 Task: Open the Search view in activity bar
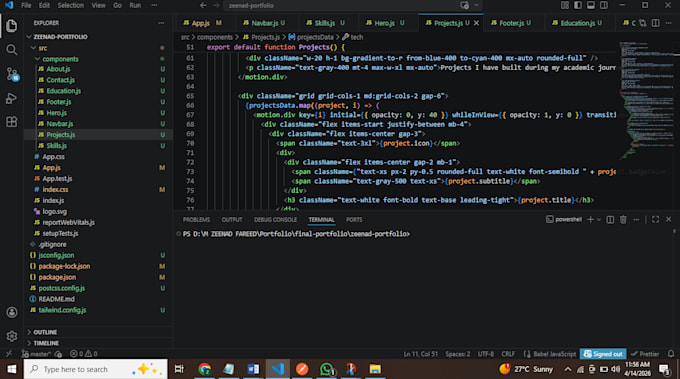(x=12, y=50)
